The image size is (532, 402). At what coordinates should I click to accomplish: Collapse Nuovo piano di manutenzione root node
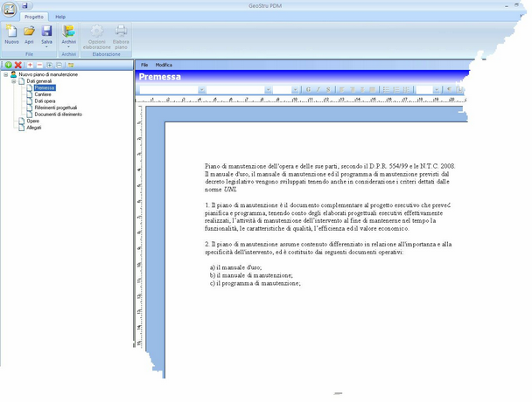6,74
